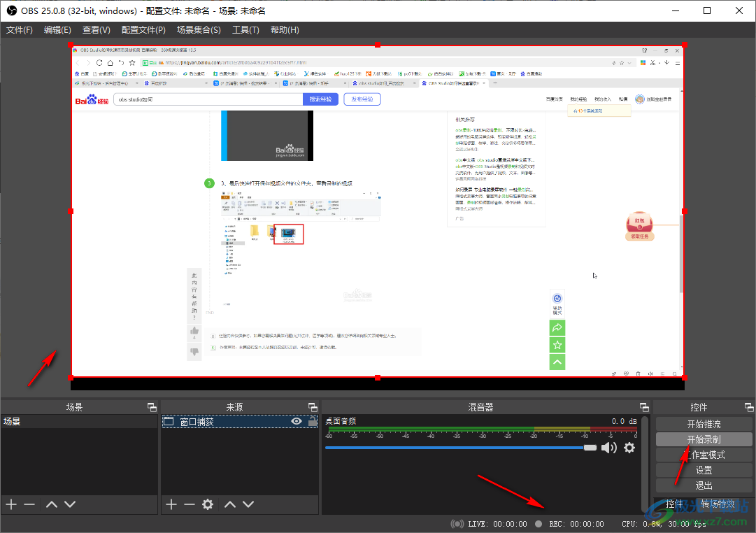Add a new source with plus icon
The width and height of the screenshot is (756, 533).
click(x=171, y=504)
